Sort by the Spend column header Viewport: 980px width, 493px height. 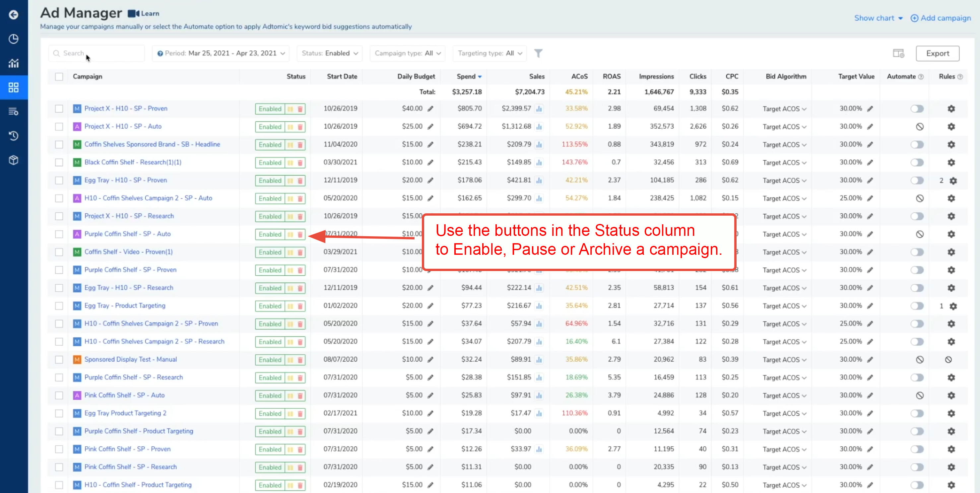pyautogui.click(x=469, y=77)
